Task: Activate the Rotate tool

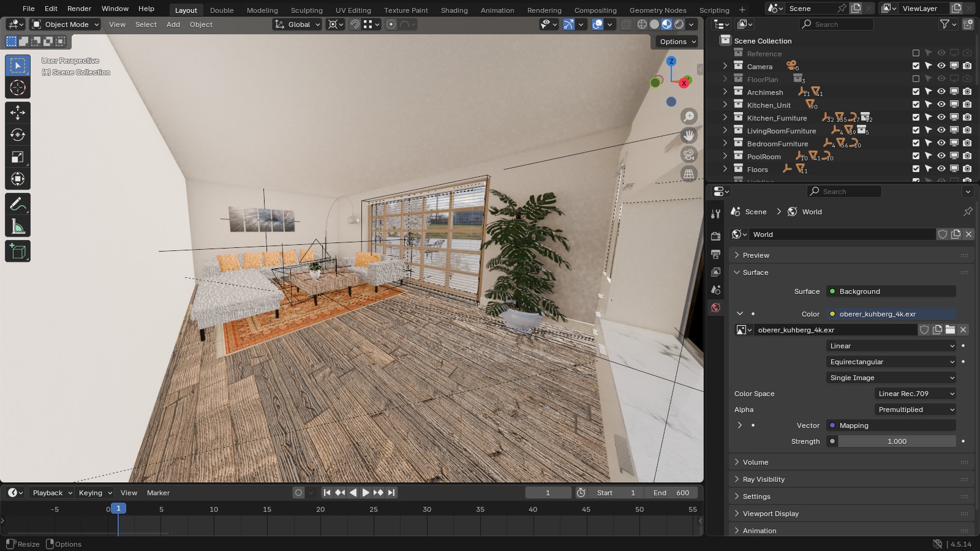Action: coord(18,135)
